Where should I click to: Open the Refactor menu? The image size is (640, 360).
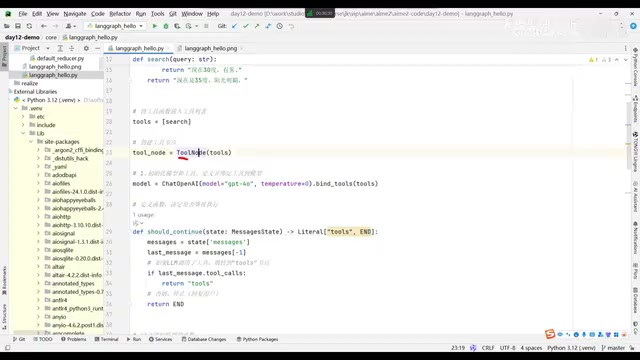coord(120,13)
